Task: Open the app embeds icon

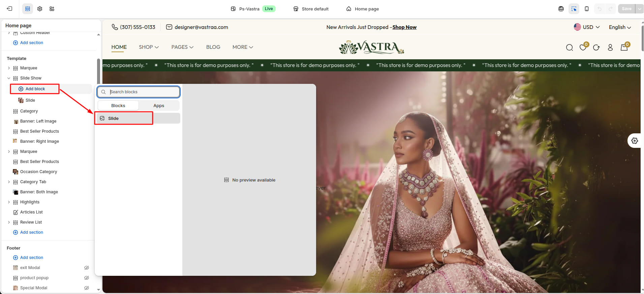Action: point(52,9)
